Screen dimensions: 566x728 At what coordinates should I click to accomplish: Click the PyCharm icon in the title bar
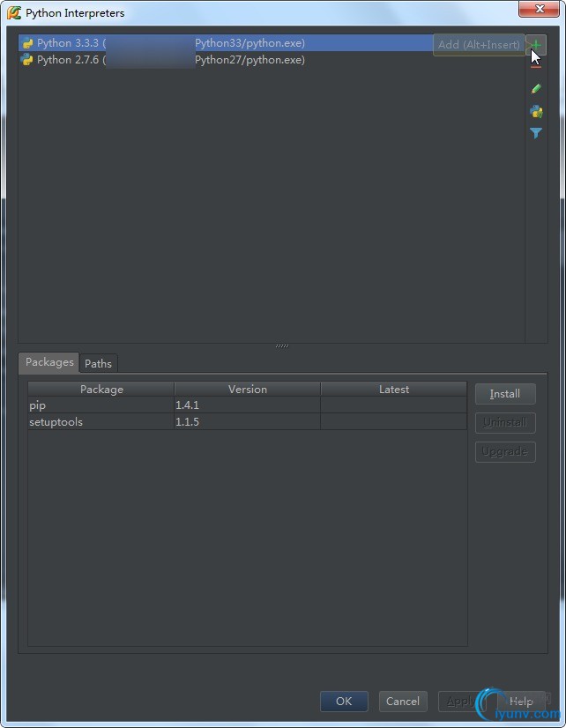click(14, 12)
